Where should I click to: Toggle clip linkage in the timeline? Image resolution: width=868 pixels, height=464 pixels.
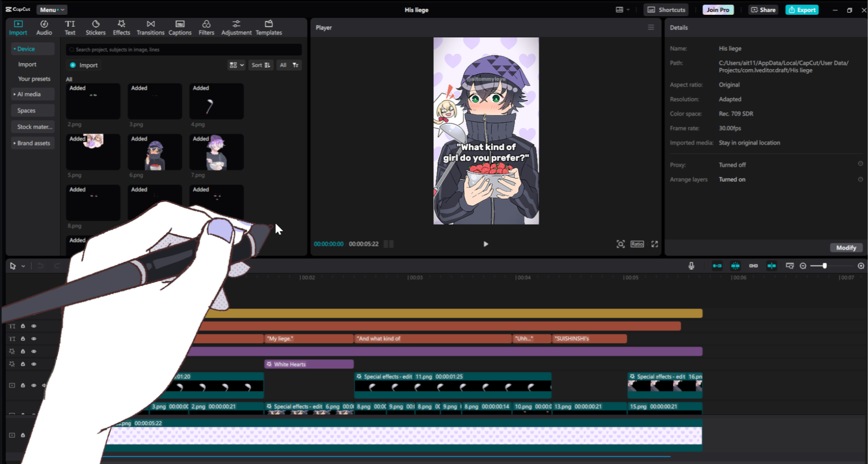[x=754, y=266]
